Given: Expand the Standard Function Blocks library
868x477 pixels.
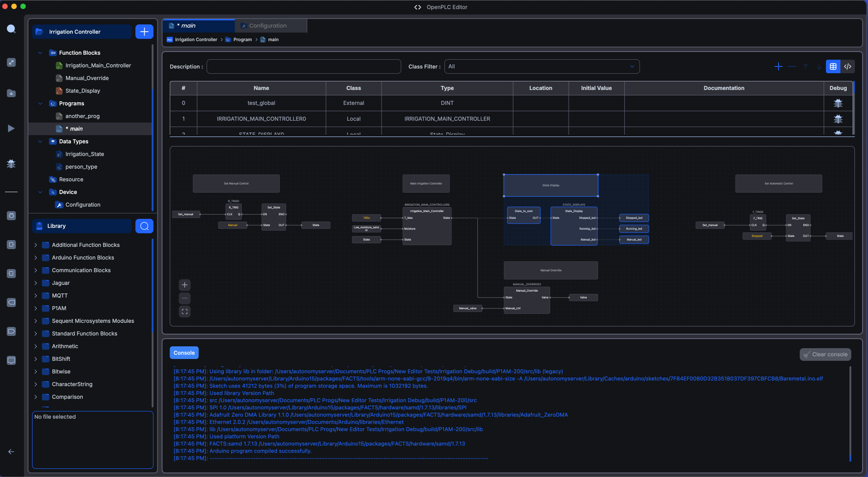Looking at the screenshot, I should click(x=36, y=334).
